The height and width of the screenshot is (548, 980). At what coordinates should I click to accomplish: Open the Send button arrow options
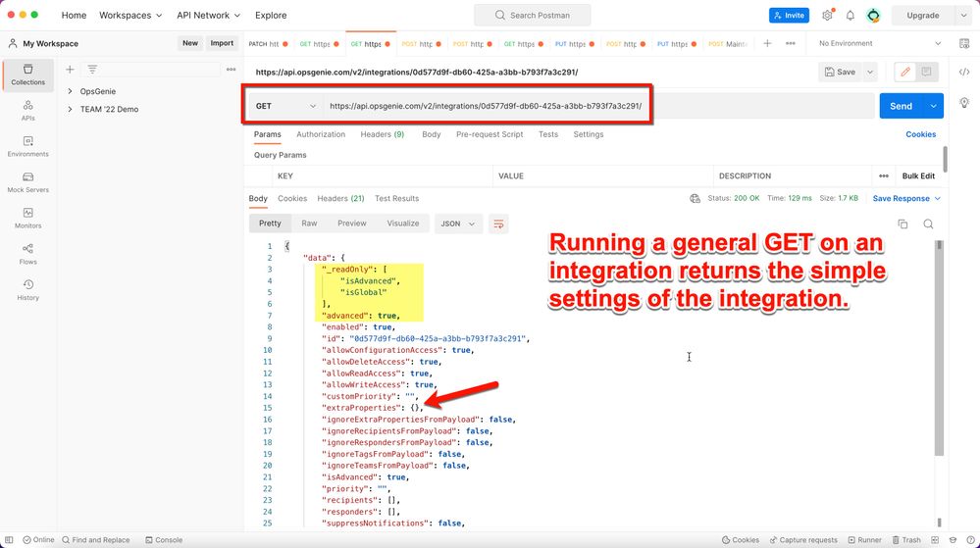pos(933,106)
